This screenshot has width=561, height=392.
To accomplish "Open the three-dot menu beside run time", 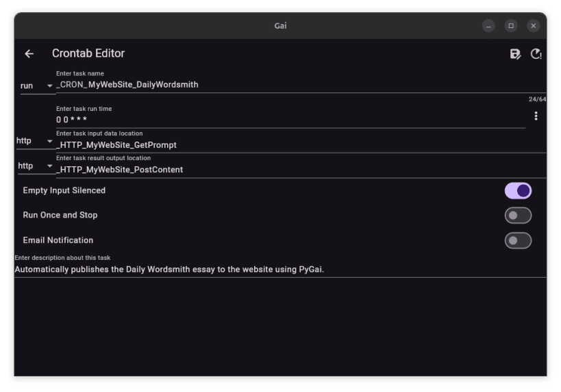I will (536, 116).
